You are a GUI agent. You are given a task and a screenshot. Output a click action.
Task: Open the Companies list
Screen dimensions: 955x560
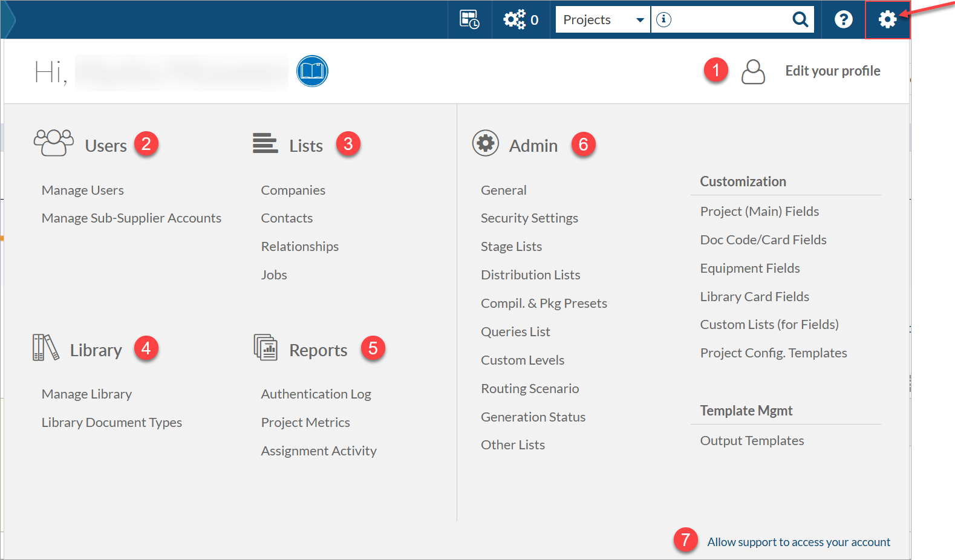coord(293,190)
